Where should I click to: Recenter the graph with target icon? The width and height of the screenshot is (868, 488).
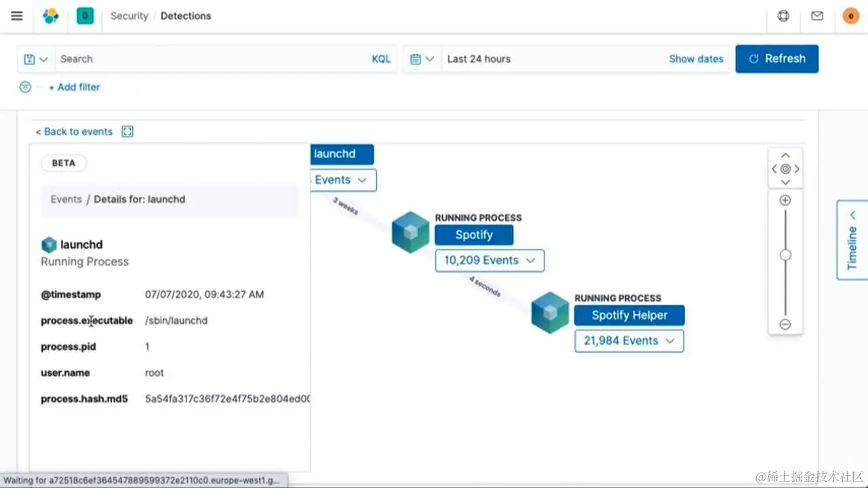point(785,168)
